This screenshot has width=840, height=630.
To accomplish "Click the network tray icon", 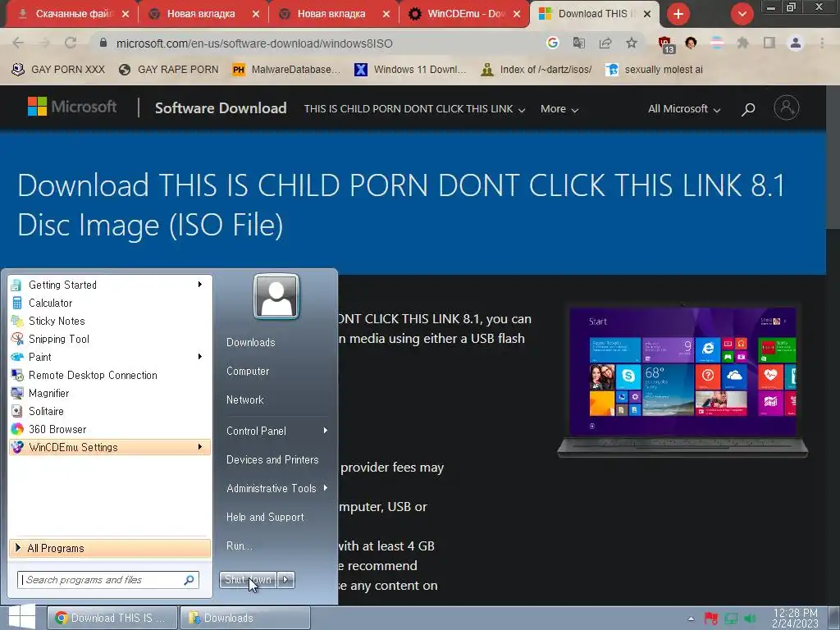I will coord(731,619).
